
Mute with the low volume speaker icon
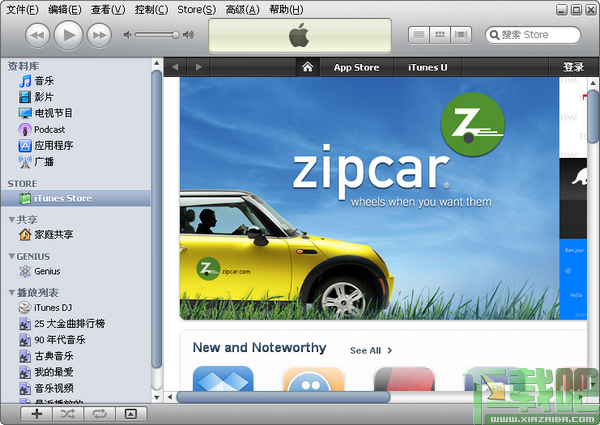tap(127, 35)
